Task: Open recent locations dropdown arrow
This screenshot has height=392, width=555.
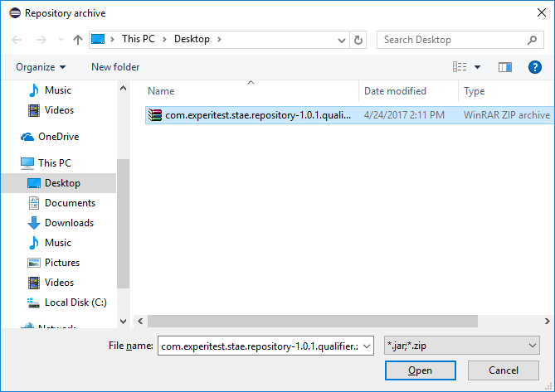Action: click(x=61, y=40)
